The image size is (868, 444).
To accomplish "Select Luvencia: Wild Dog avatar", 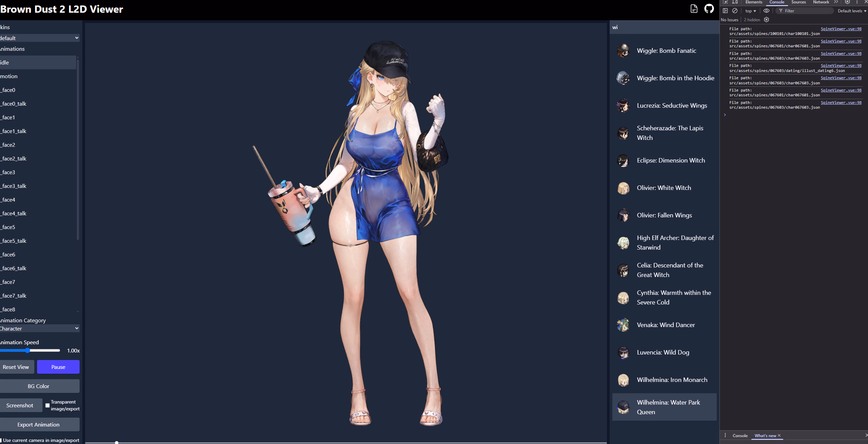I will point(623,352).
